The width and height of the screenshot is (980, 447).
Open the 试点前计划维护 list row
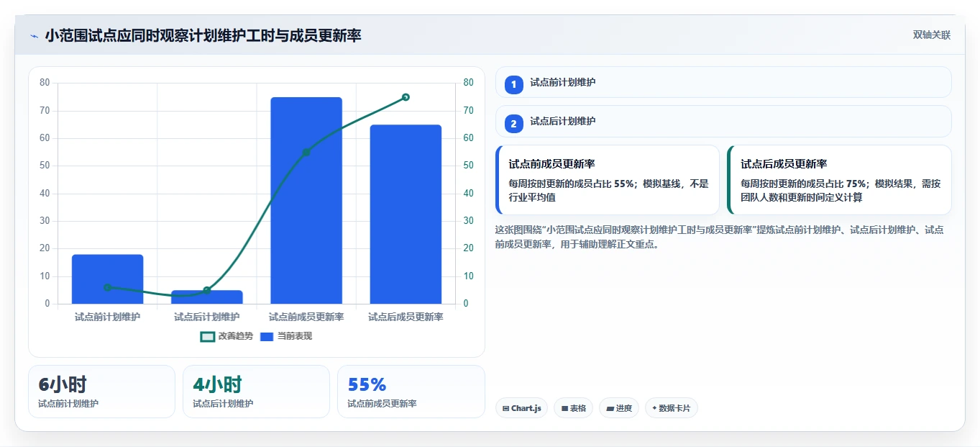click(x=723, y=82)
